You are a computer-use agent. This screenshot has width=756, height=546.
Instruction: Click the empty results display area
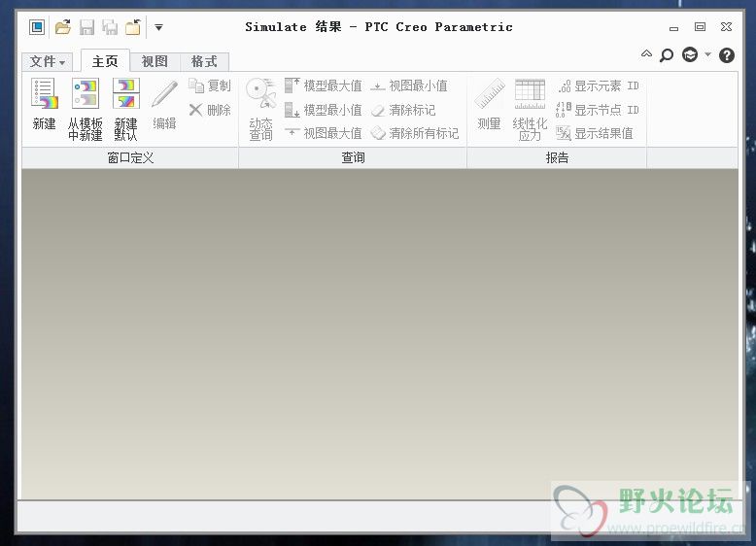coord(380,334)
